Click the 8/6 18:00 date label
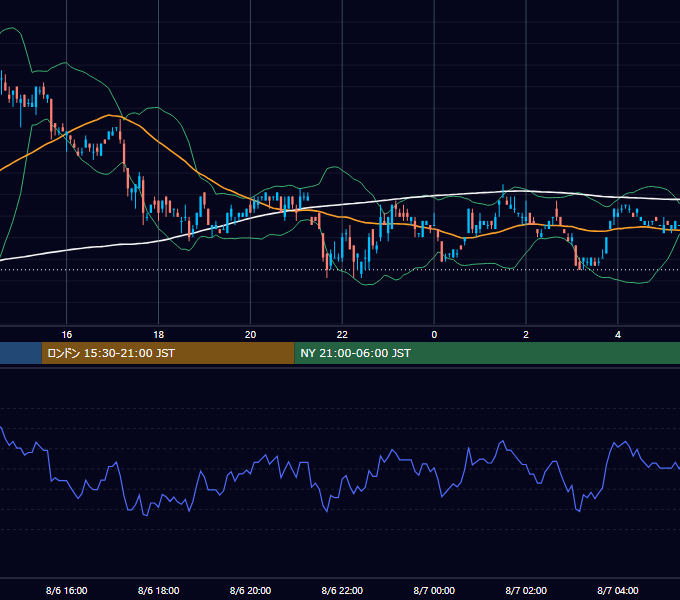This screenshot has height=600, width=680. pyautogui.click(x=158, y=590)
